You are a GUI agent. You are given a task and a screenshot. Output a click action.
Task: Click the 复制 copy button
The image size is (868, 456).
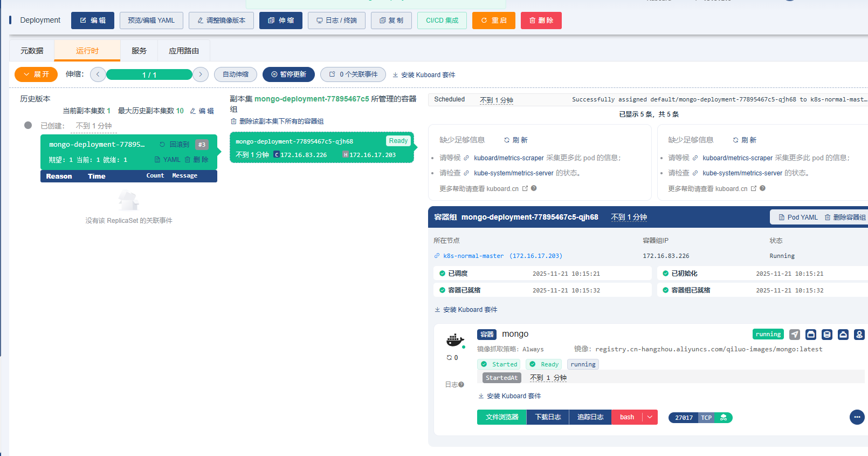[x=391, y=21]
